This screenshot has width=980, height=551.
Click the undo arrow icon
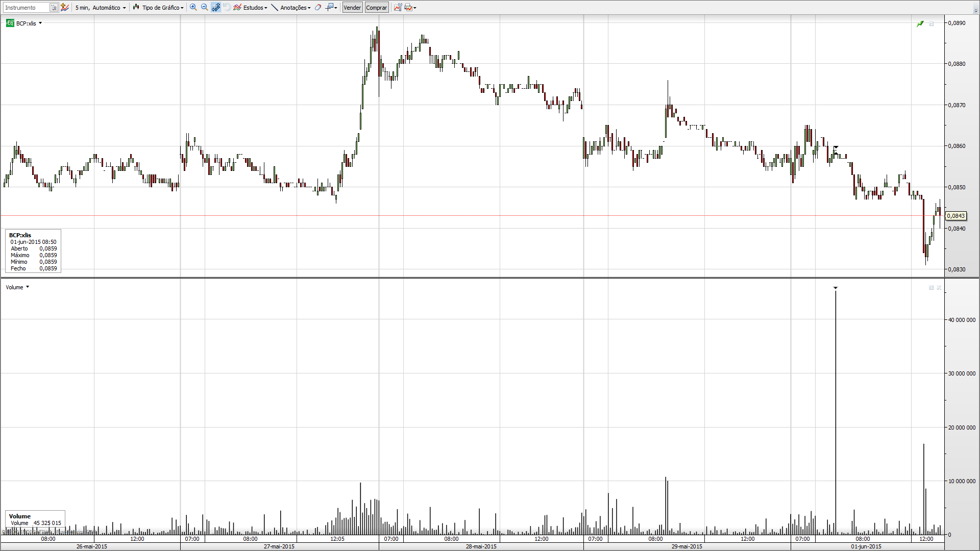[227, 8]
